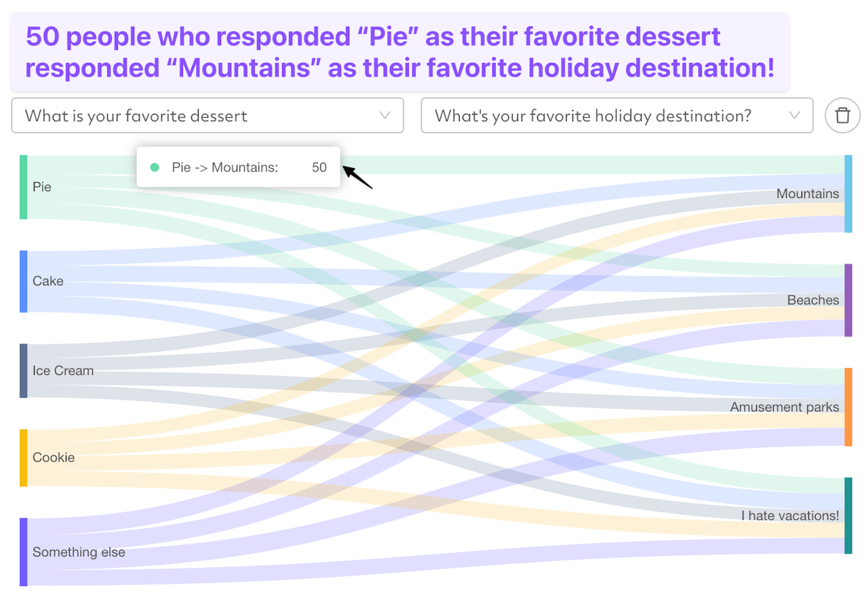Click the Pie to Mountains tooltip
This screenshot has height=593, width=868.
tap(238, 167)
